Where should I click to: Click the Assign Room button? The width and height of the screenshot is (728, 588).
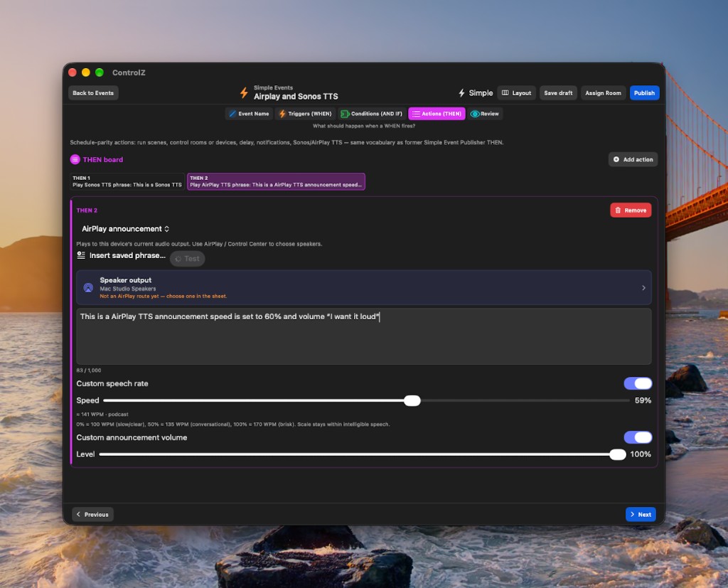click(603, 93)
